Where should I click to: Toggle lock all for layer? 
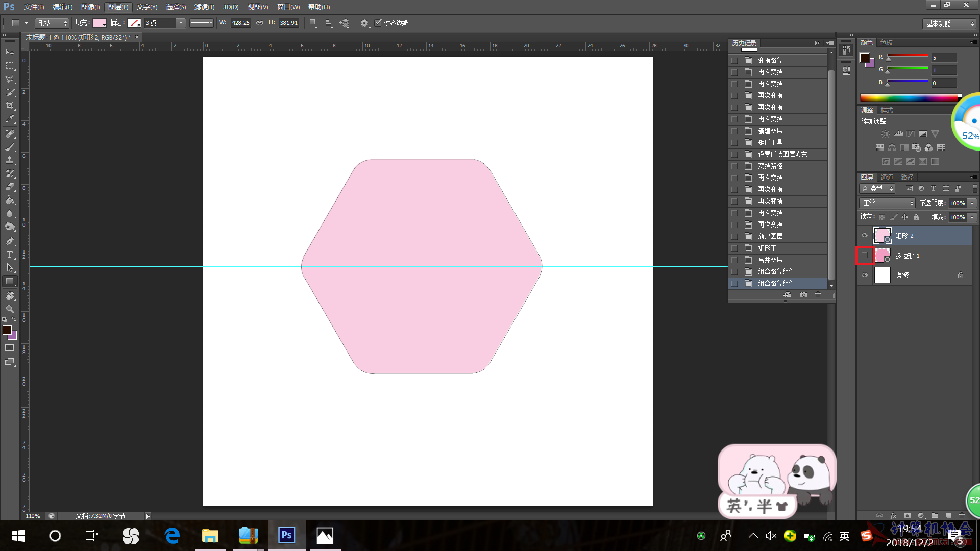(916, 217)
